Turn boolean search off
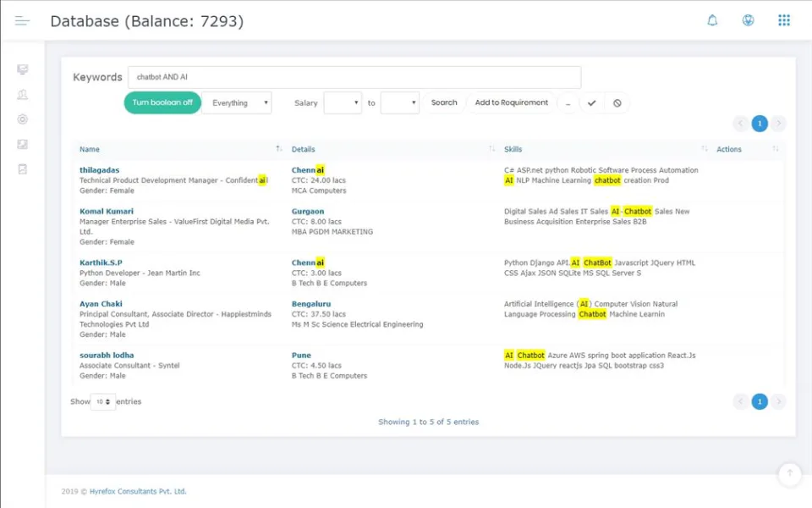812x508 pixels. point(162,102)
